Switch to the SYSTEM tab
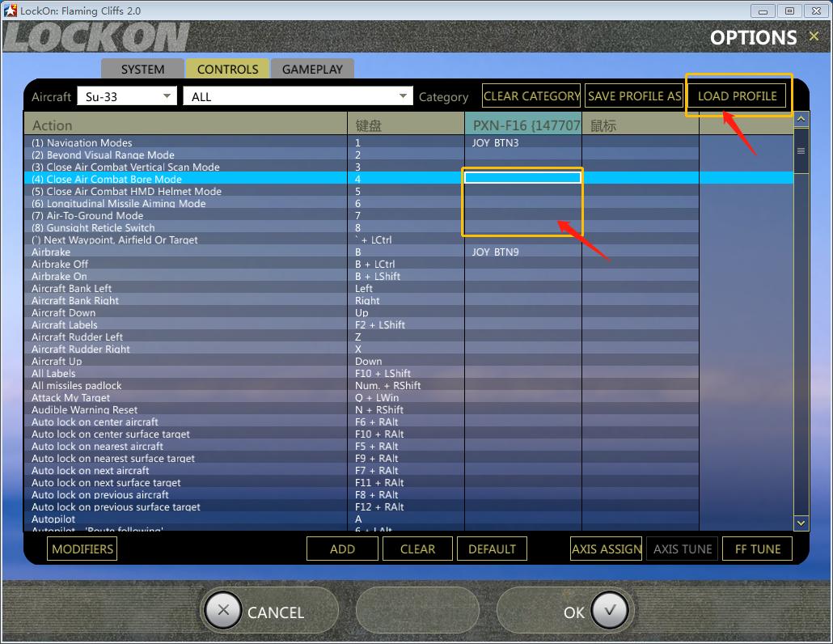Image resolution: width=833 pixels, height=644 pixels. point(142,69)
